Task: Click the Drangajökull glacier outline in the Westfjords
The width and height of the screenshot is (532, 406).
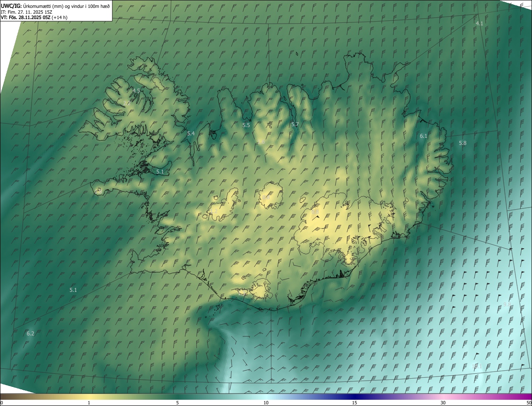Action: [x=158, y=83]
